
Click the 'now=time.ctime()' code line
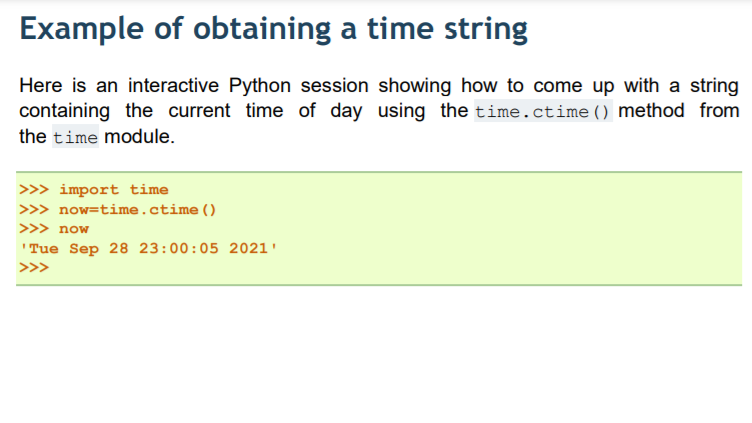[x=118, y=210]
